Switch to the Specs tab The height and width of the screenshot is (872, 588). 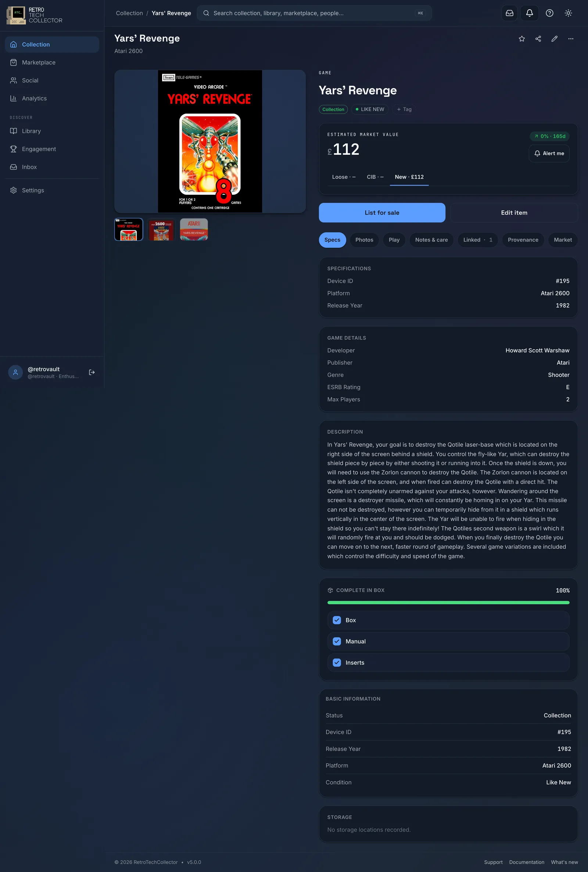click(x=332, y=240)
